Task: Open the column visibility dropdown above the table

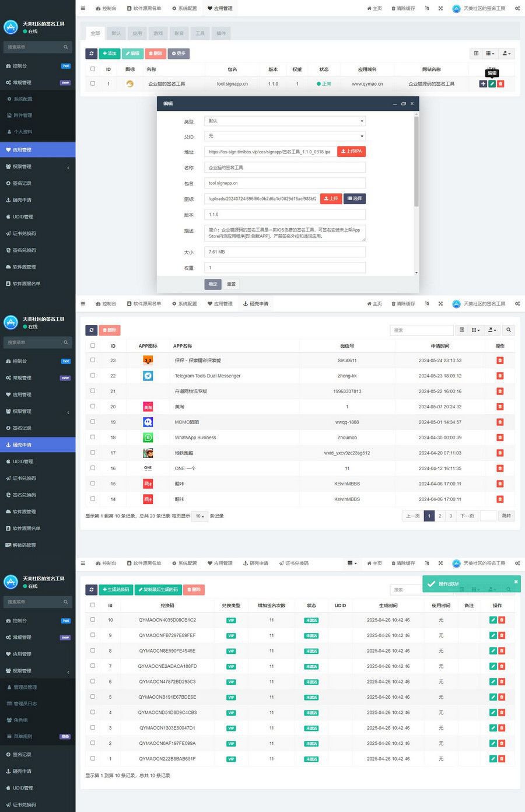Action: tap(490, 53)
